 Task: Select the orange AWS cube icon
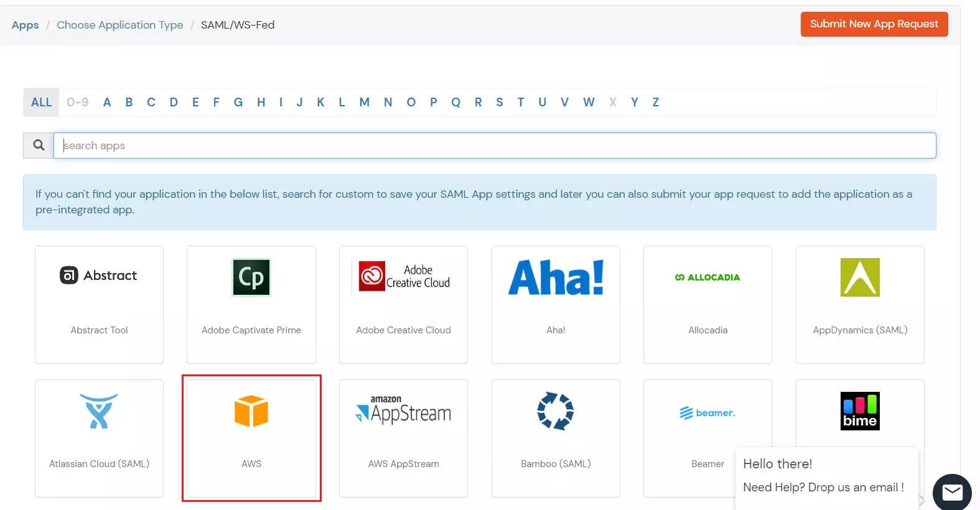251,411
